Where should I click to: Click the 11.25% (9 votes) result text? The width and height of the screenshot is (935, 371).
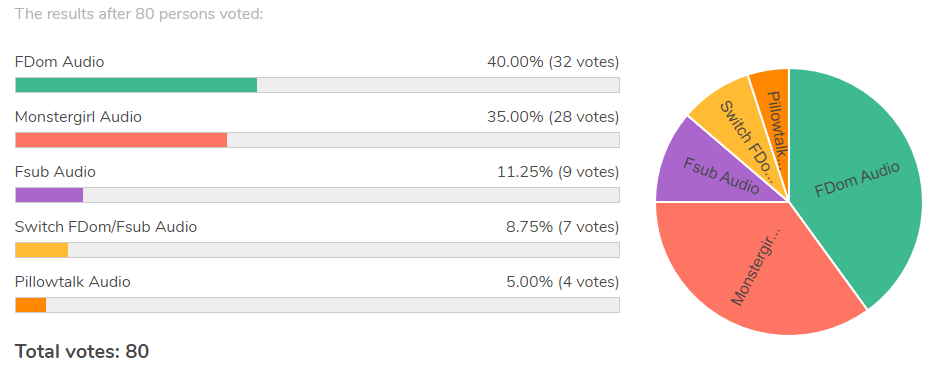point(558,172)
